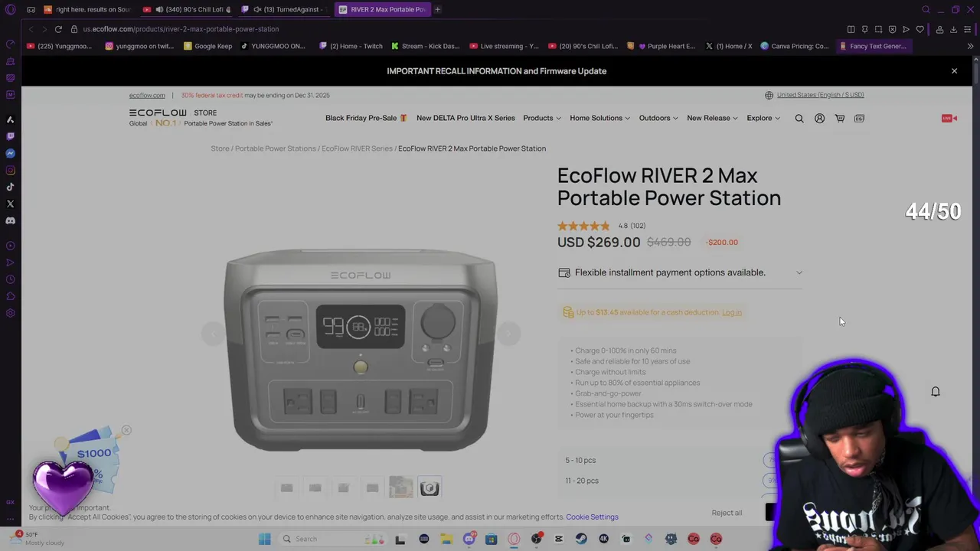Open Opera easy setup menu icon
Image resolution: width=980 pixels, height=551 pixels.
pos(968,29)
